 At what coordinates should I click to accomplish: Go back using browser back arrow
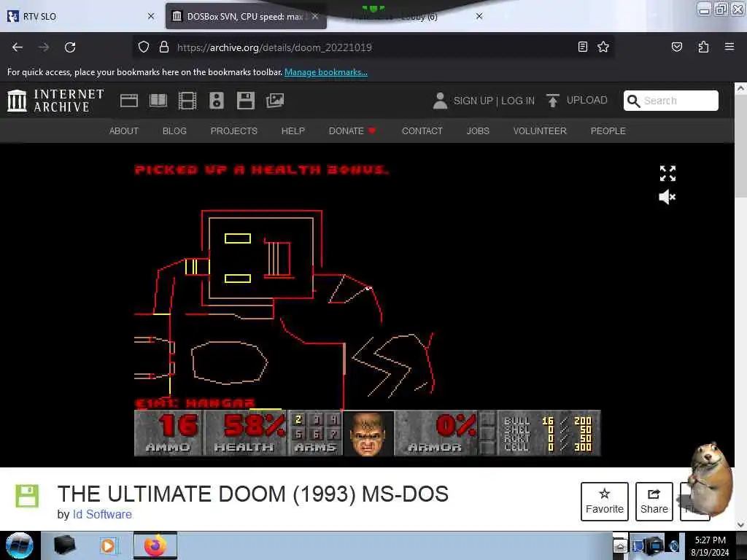coord(18,47)
